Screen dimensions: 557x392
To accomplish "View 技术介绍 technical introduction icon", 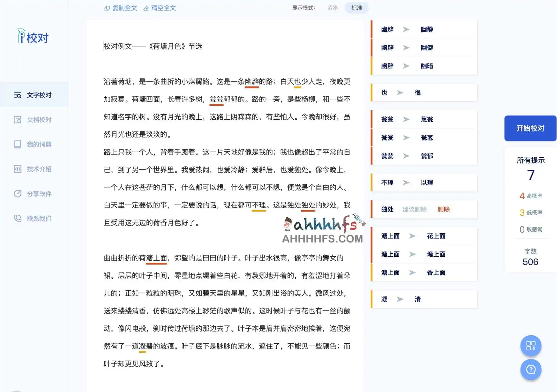I will pos(17,169).
